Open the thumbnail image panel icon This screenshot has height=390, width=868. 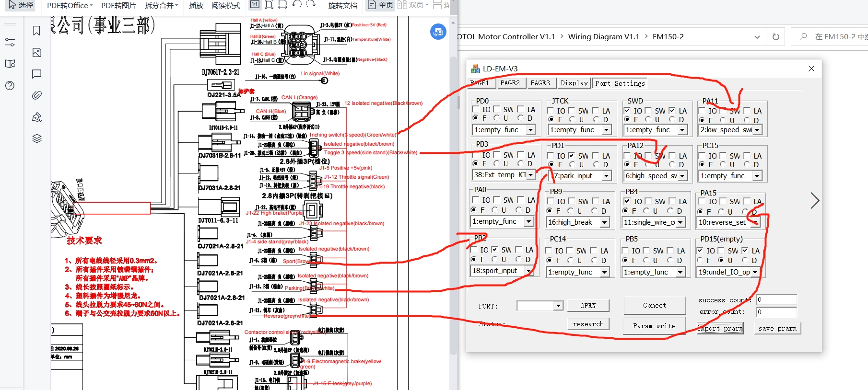pyautogui.click(x=36, y=53)
